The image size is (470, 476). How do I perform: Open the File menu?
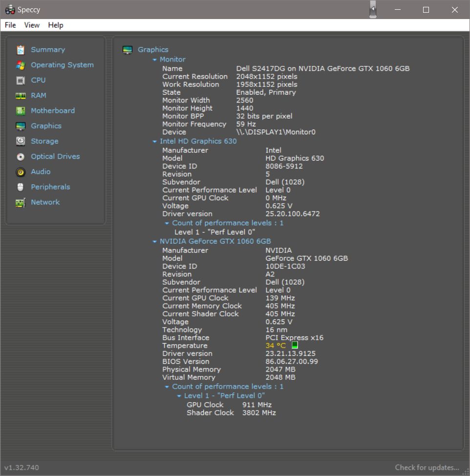pyautogui.click(x=10, y=25)
